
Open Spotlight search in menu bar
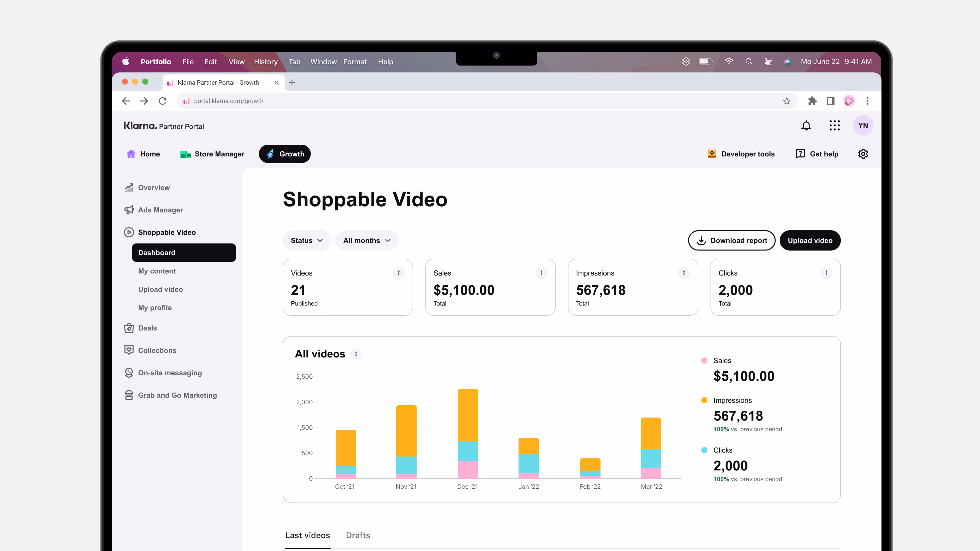pos(749,61)
